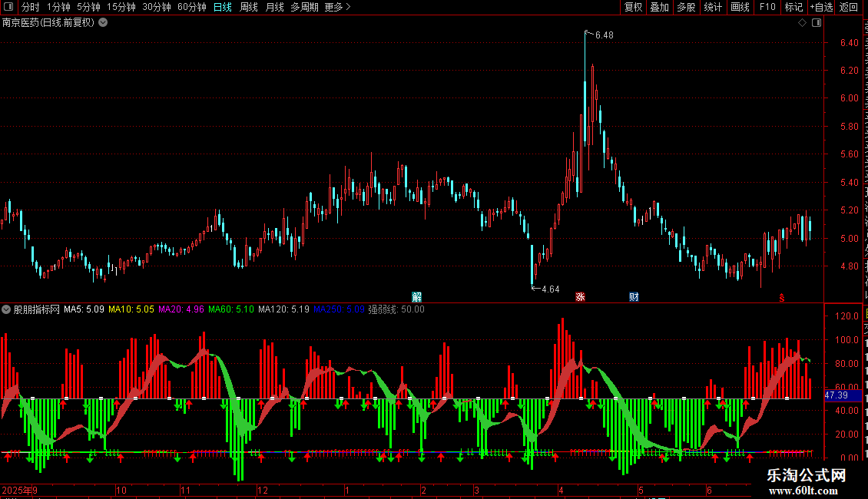Click the 4.64 low price label
This screenshot has width=868, height=499.
(550, 289)
